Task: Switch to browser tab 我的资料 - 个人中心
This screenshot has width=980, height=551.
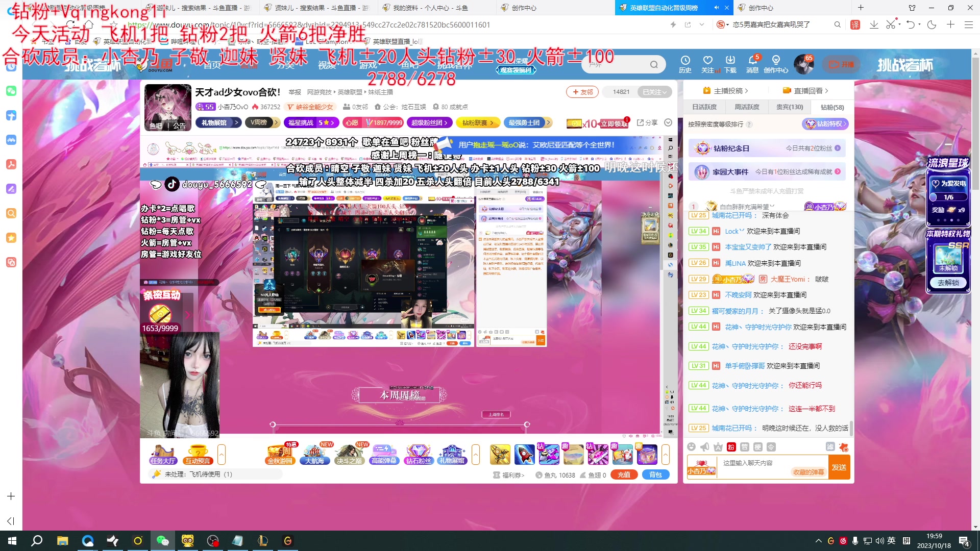Action: point(437,8)
